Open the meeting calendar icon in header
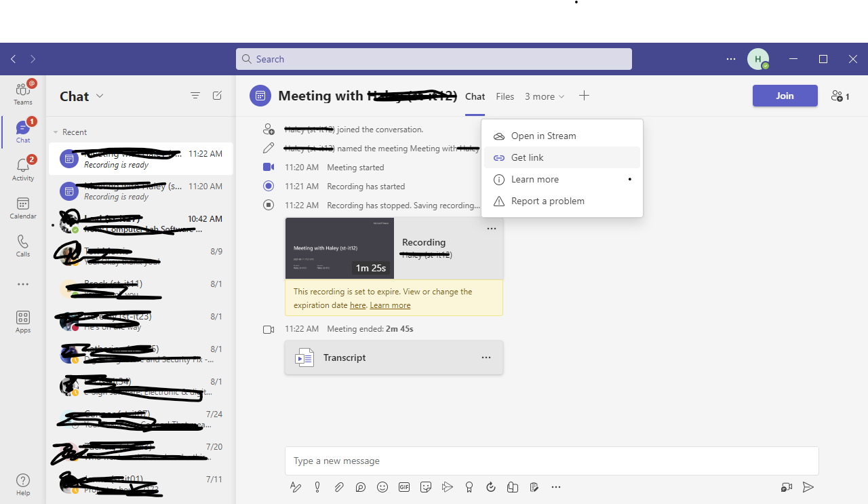868x504 pixels. (x=260, y=96)
